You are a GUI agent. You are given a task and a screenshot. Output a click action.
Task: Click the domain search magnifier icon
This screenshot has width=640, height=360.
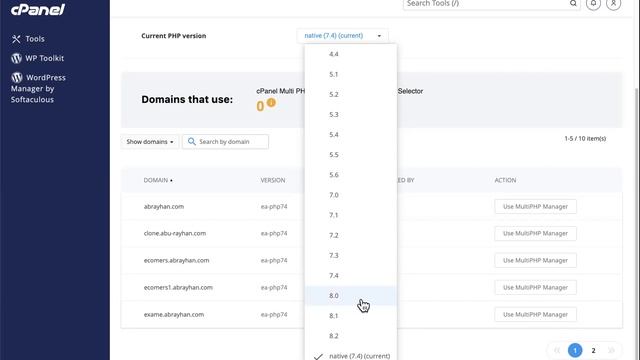191,141
